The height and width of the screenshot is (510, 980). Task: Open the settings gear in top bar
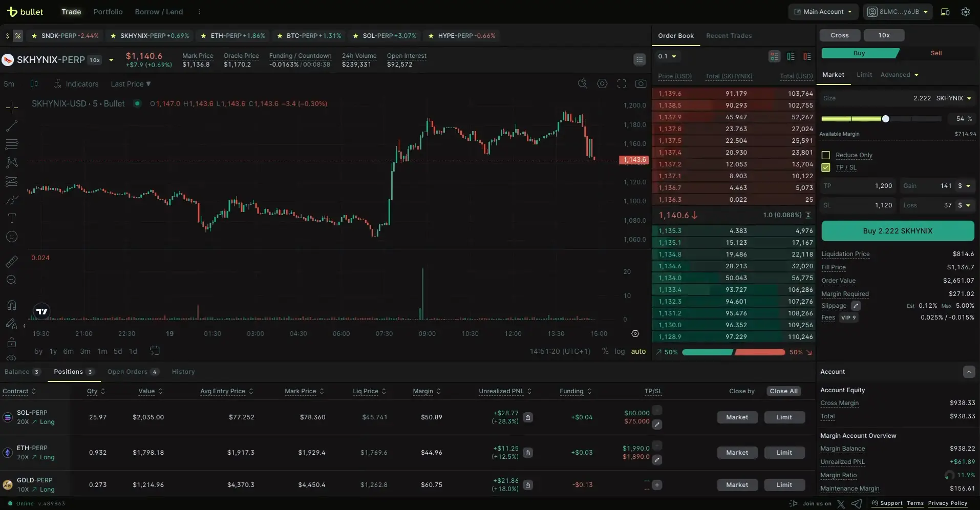[966, 12]
